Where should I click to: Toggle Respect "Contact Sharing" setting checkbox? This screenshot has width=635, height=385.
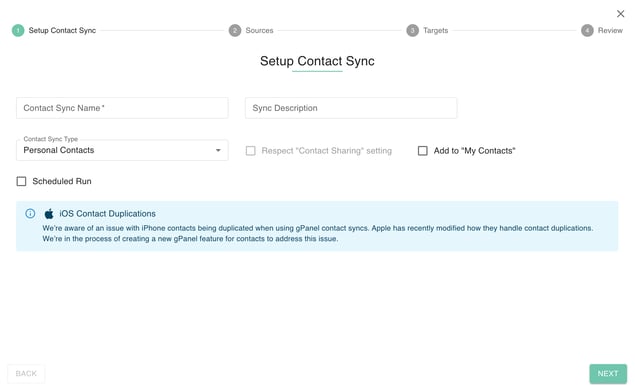click(x=251, y=151)
